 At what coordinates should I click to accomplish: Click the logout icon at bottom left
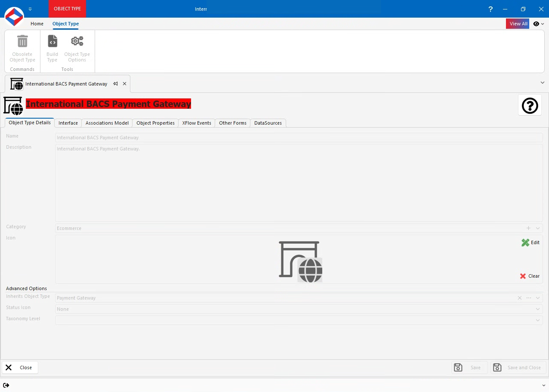(x=6, y=385)
